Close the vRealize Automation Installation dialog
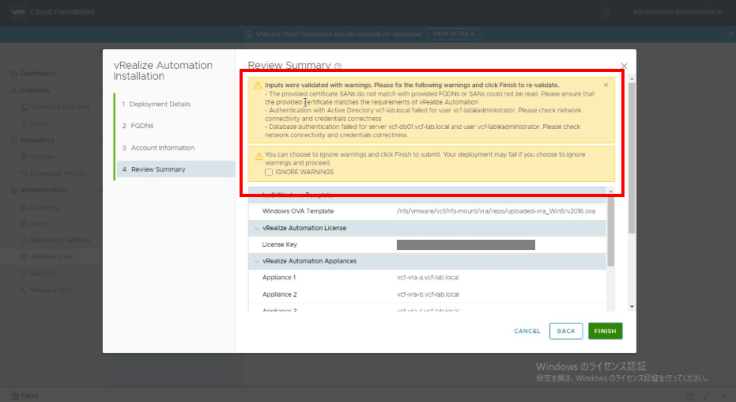Viewport: 736px width, 402px height. 624,66
